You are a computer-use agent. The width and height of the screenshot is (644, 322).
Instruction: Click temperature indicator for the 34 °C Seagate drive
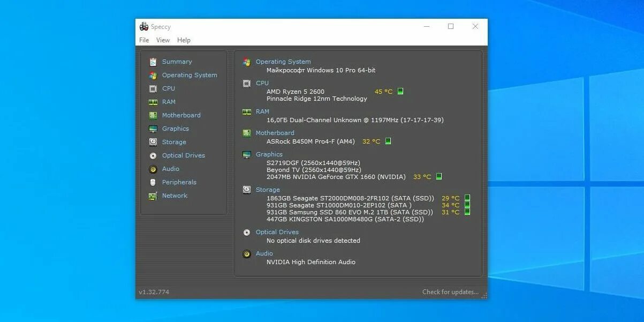coord(467,205)
